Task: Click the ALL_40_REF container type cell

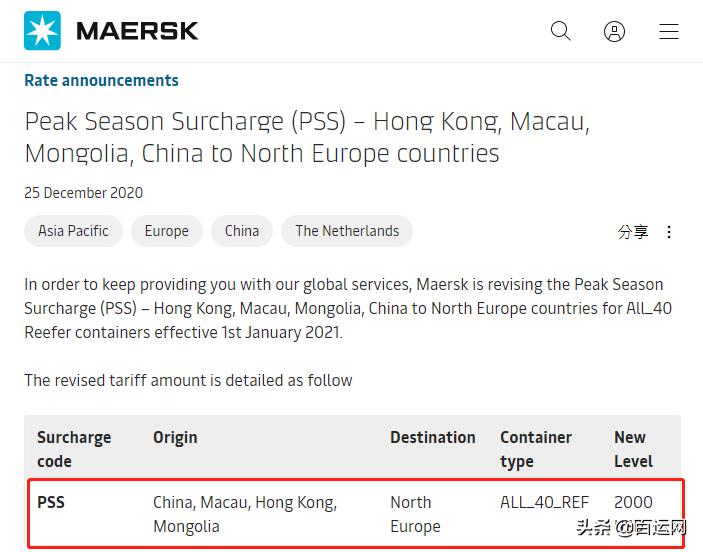Action: 545,502
